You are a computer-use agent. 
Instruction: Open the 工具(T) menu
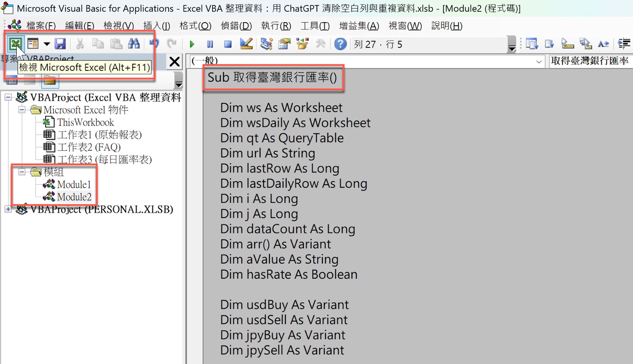(x=315, y=26)
